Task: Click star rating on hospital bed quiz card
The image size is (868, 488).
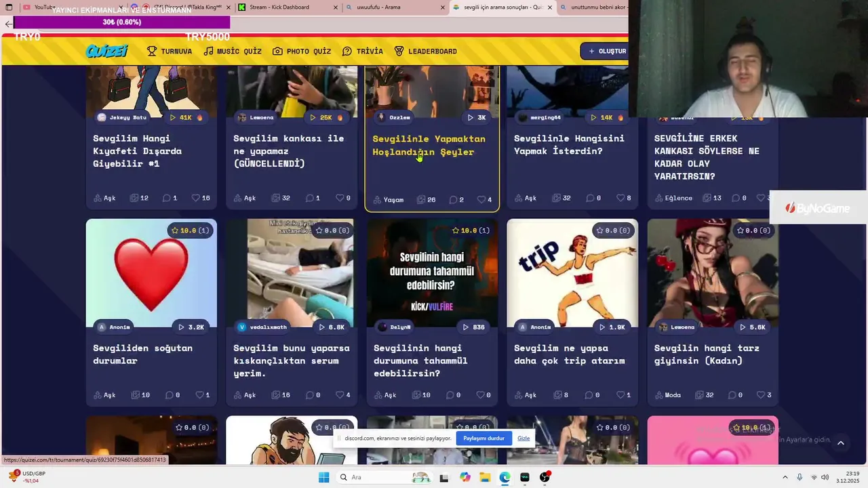Action: pos(332,230)
